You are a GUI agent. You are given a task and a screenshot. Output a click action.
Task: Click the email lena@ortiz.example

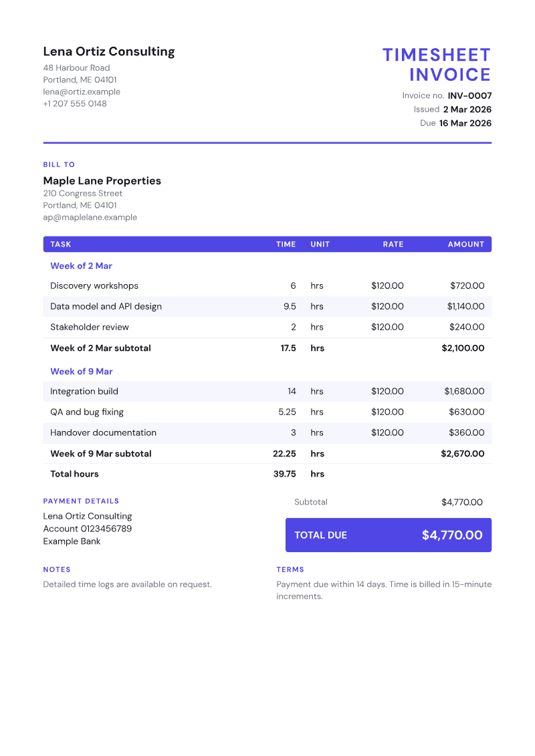coord(82,92)
